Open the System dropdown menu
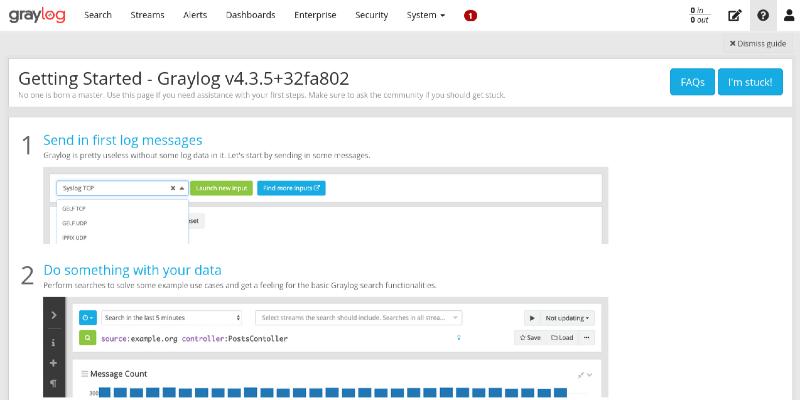This screenshot has width=800, height=400. tap(426, 16)
